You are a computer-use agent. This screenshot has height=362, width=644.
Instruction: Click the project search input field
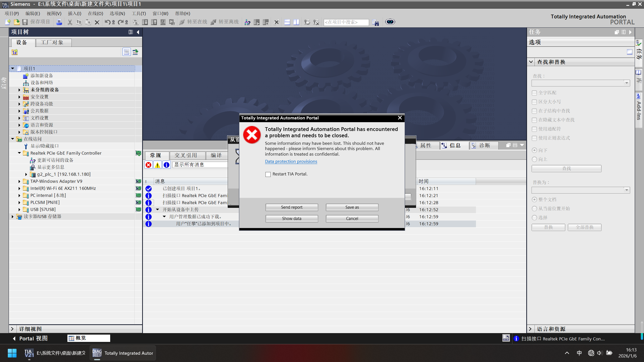346,22
